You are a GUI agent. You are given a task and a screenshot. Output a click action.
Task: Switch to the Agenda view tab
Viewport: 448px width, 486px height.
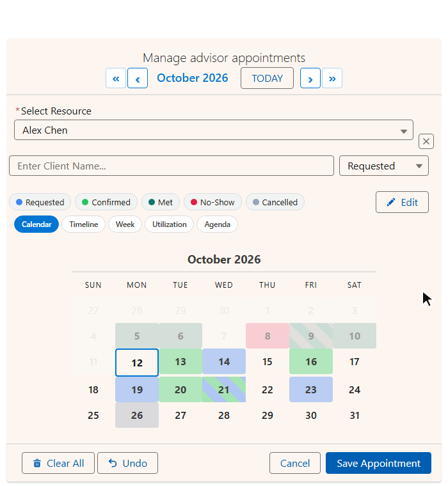click(217, 224)
